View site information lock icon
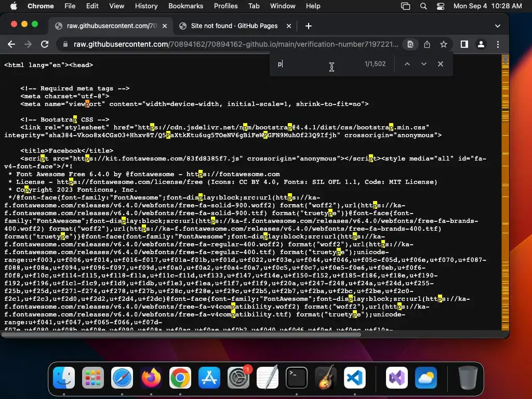Screen dimensions: 532x399 point(65,44)
